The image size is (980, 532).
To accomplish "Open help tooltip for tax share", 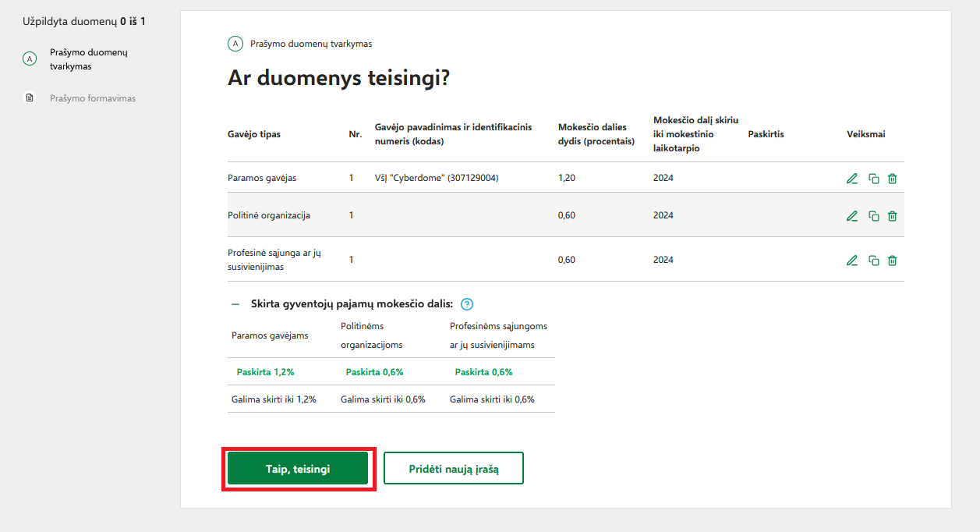I will [467, 304].
